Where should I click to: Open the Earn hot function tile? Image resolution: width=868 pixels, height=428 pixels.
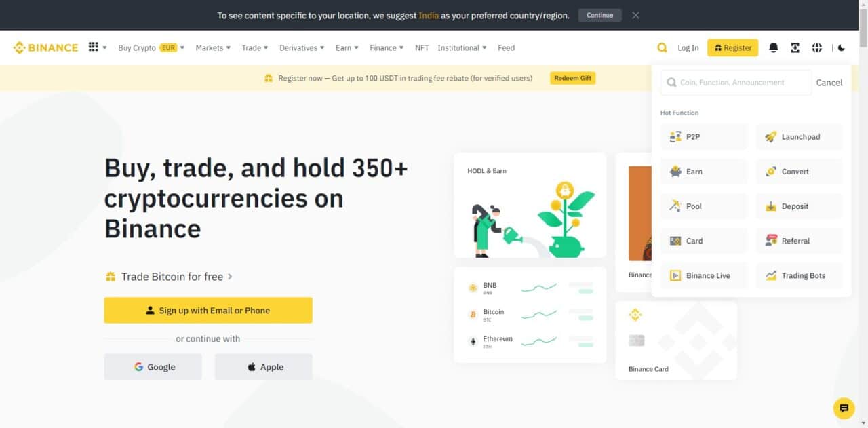pos(704,172)
